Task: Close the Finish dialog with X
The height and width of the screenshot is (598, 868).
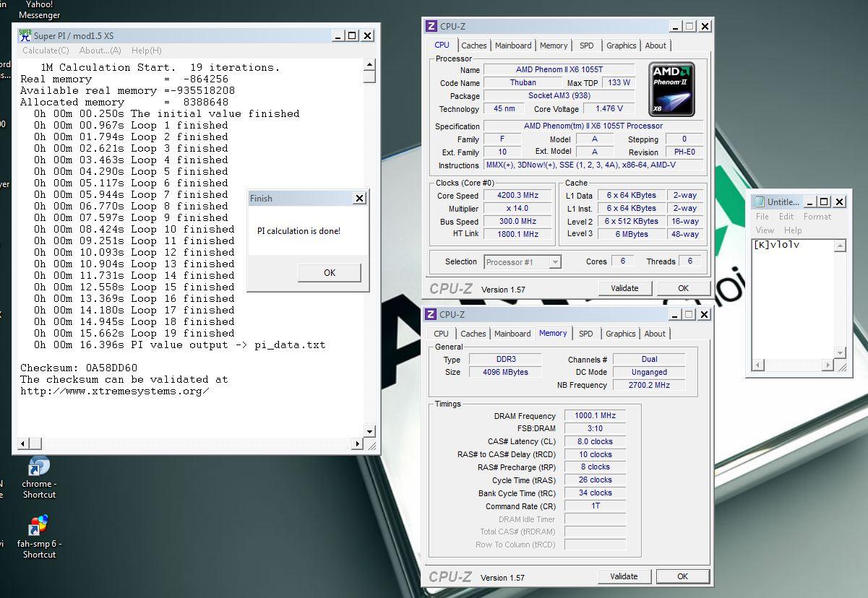Action: [x=359, y=199]
